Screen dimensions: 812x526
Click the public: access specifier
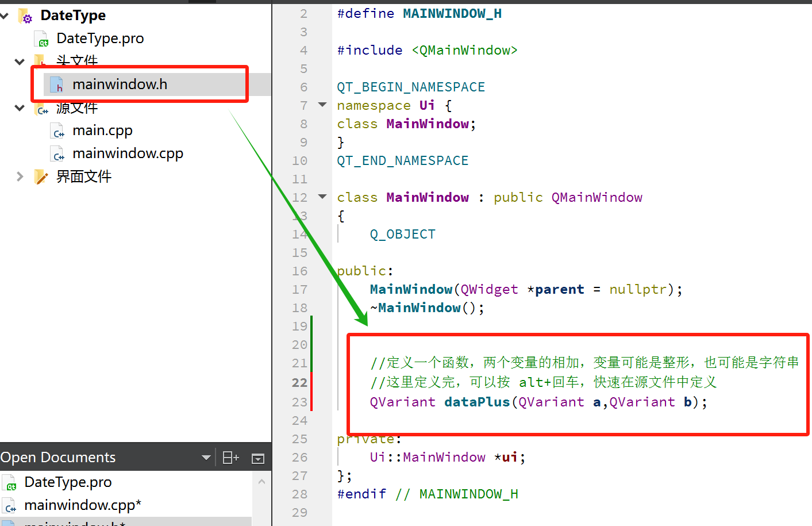click(x=365, y=271)
